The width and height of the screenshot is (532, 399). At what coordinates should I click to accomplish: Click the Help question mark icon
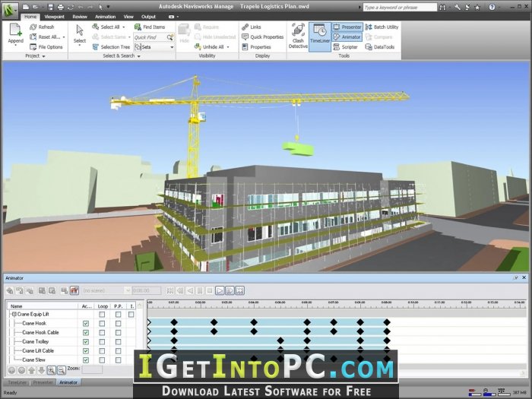pos(492,7)
